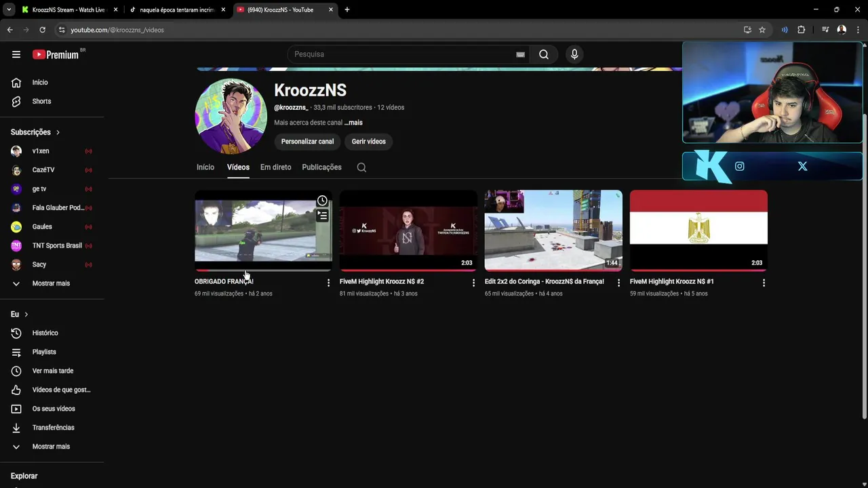Viewport: 868px width, 488px height.
Task: Click the search magnifier button
Action: [x=544, y=54]
